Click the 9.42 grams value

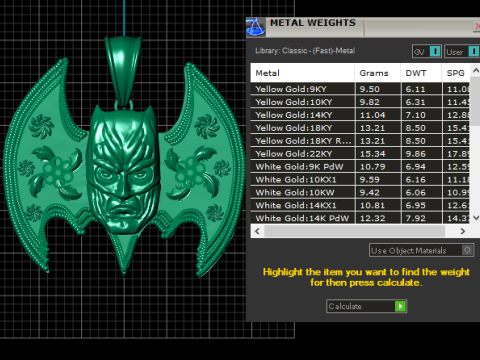tap(370, 193)
